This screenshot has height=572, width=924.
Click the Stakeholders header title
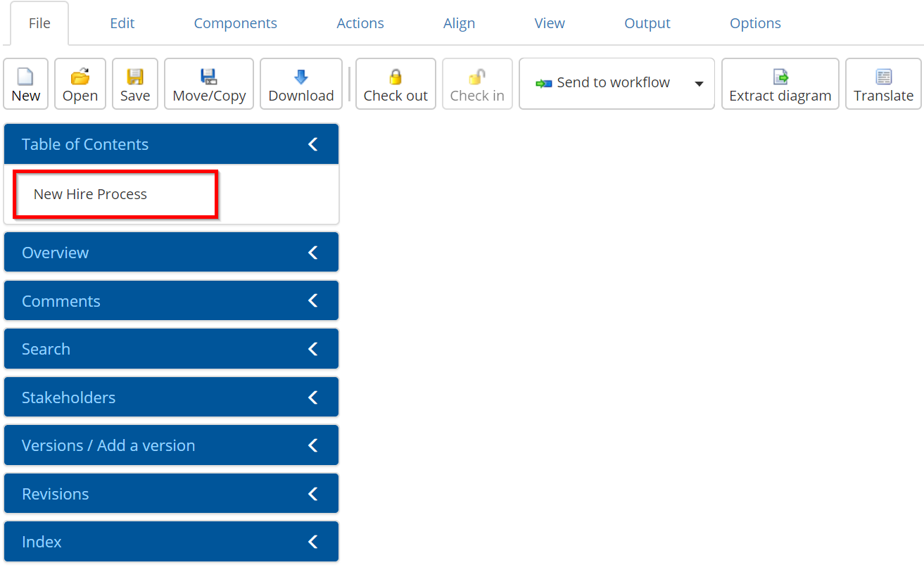[68, 398]
